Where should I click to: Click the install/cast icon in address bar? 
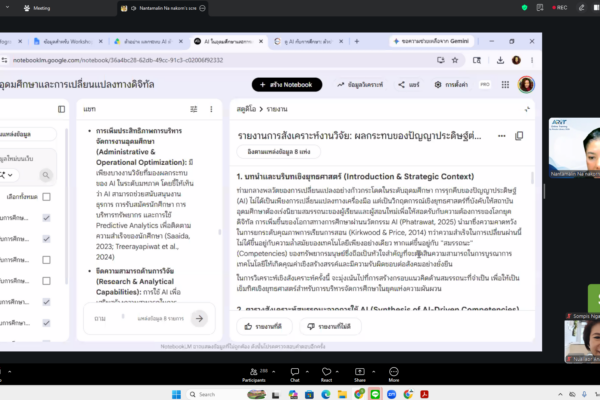click(440, 60)
